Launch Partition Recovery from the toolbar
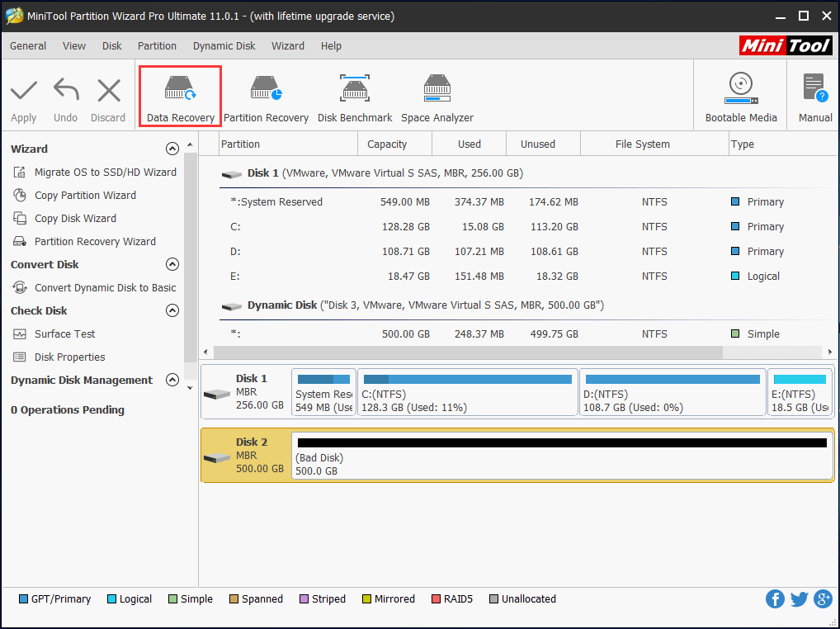 266,95
